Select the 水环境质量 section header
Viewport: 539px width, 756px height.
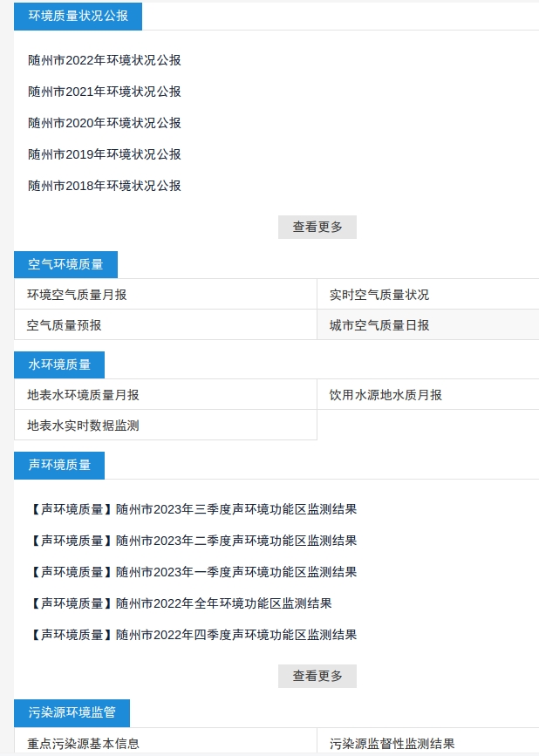pyautogui.click(x=59, y=364)
